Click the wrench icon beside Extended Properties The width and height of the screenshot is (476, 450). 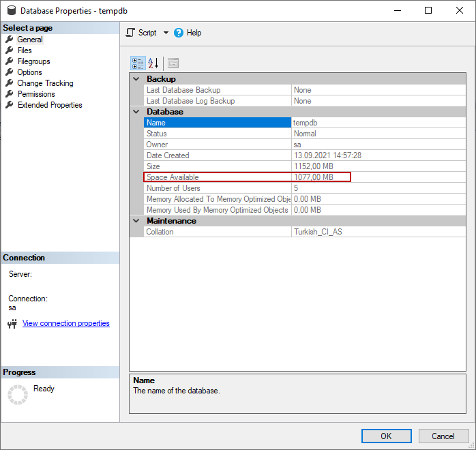tap(10, 105)
